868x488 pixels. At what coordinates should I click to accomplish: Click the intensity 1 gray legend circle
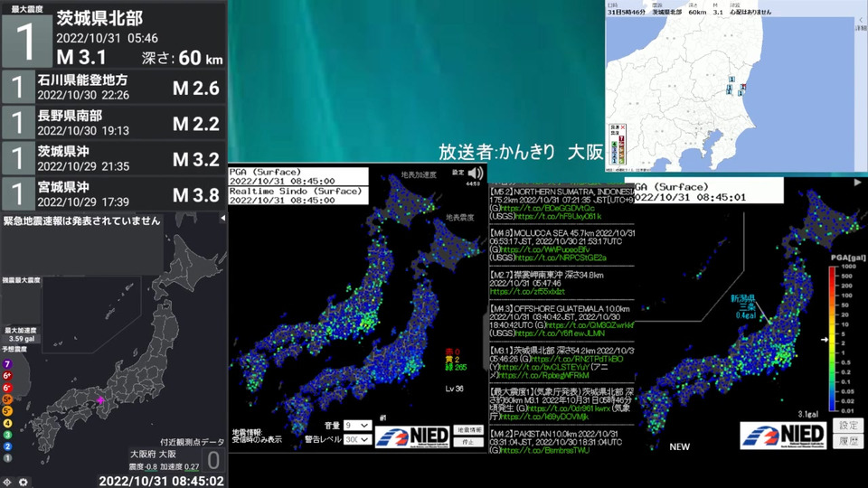7,458
